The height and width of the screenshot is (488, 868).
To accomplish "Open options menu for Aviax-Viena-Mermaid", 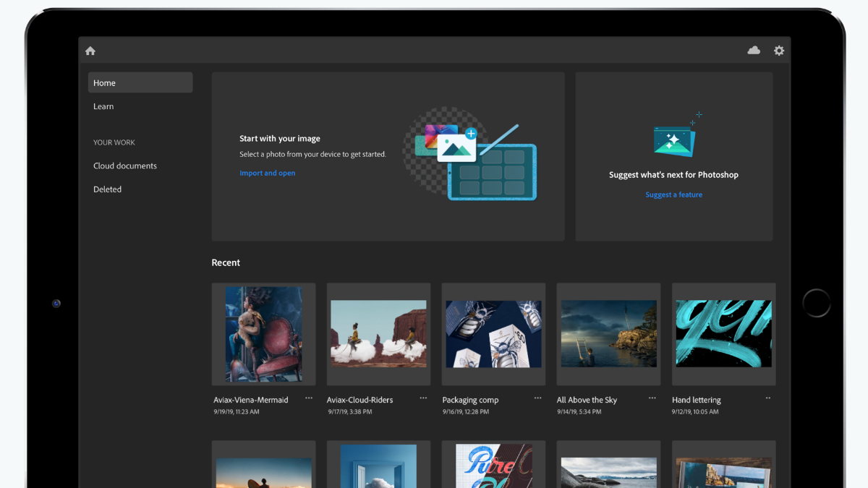I will 308,397.
